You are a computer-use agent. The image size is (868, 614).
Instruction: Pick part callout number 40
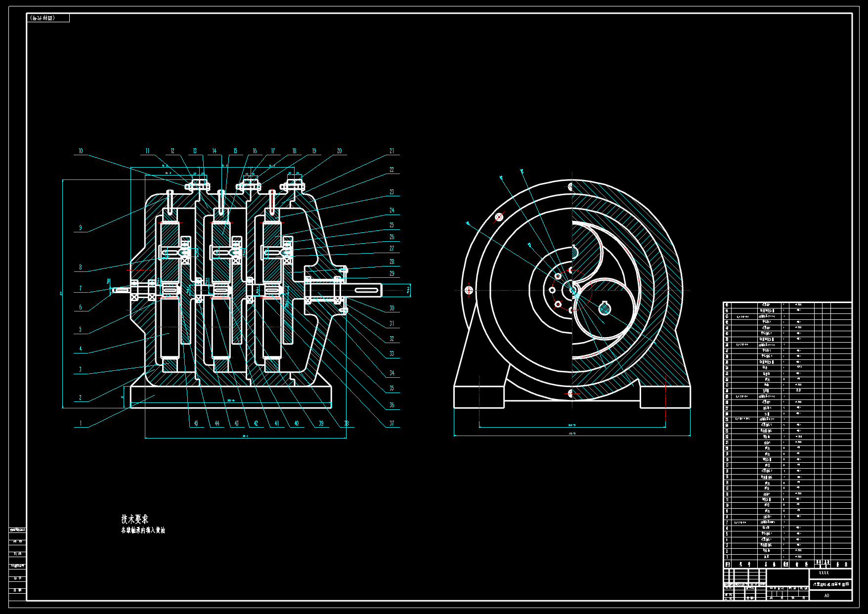pyautogui.click(x=297, y=424)
